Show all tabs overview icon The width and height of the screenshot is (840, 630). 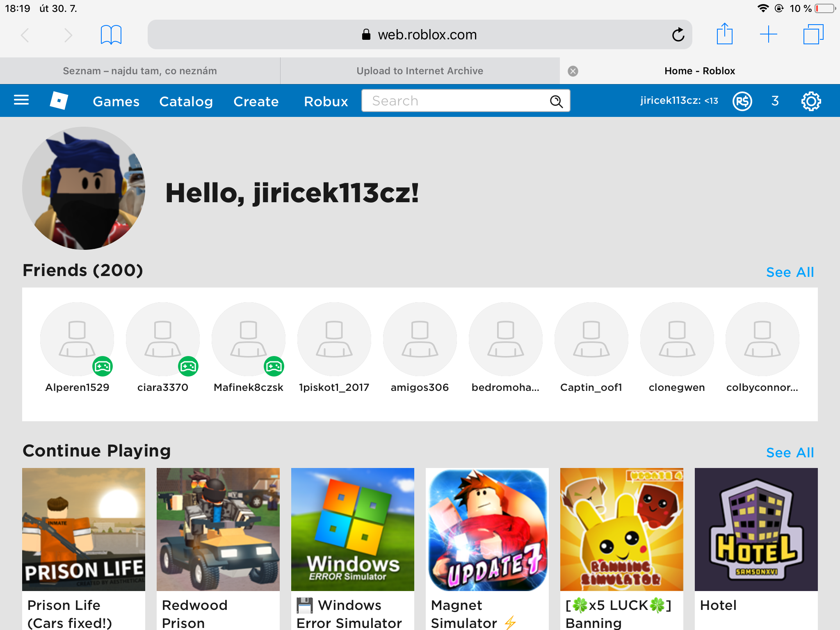(813, 34)
